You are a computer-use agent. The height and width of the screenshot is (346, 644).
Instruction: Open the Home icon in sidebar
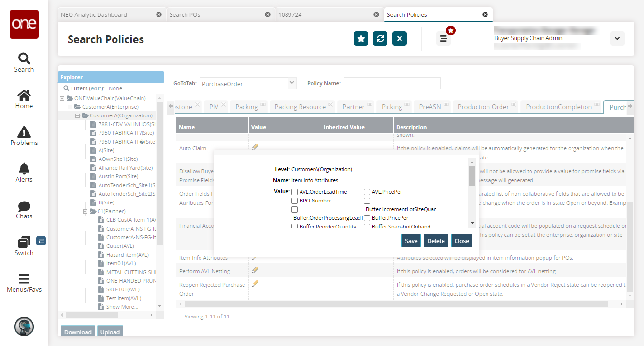click(24, 95)
